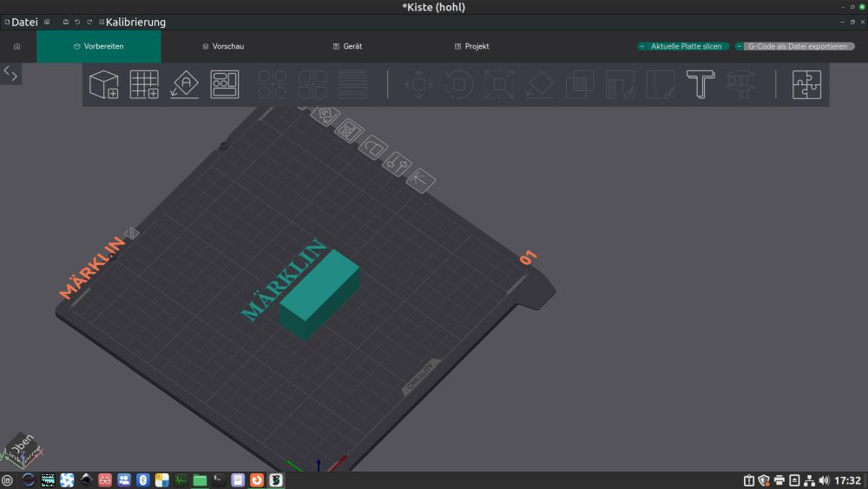Click the Auto orient icon
The height and width of the screenshot is (489, 868).
(x=184, y=84)
